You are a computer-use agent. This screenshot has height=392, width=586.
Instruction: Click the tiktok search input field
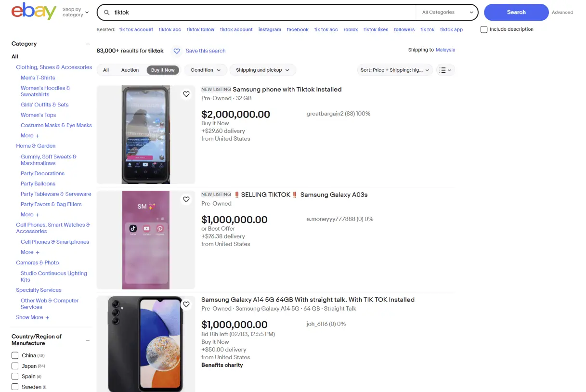click(260, 13)
